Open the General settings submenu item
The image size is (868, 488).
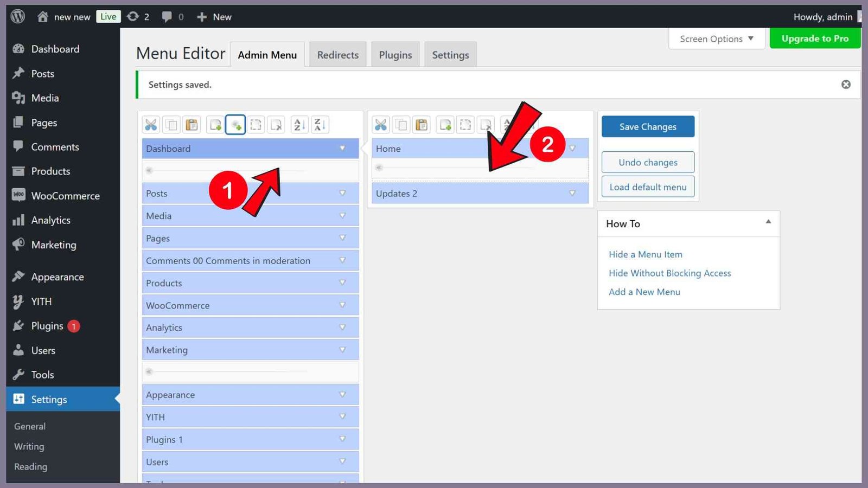tap(30, 426)
